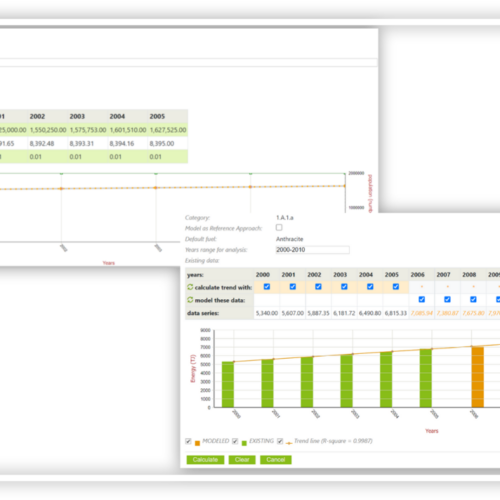Click 1,550,250.00 in the back window table

coord(48,130)
